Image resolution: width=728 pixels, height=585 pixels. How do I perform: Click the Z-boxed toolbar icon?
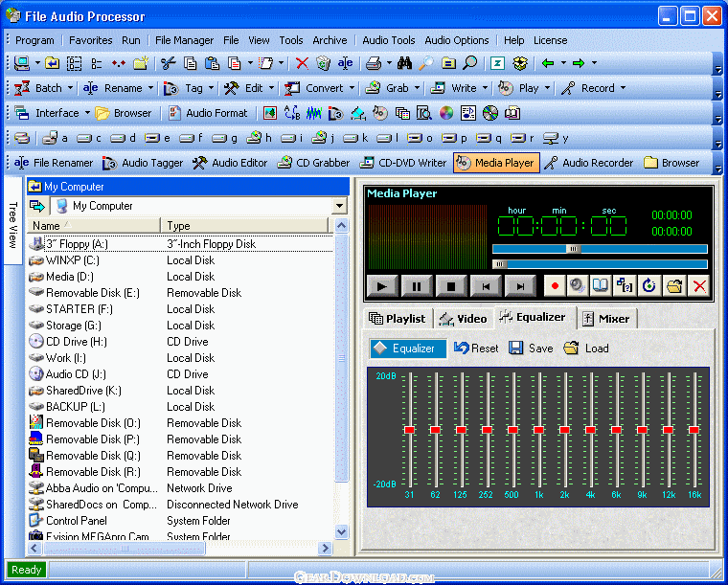(497, 63)
